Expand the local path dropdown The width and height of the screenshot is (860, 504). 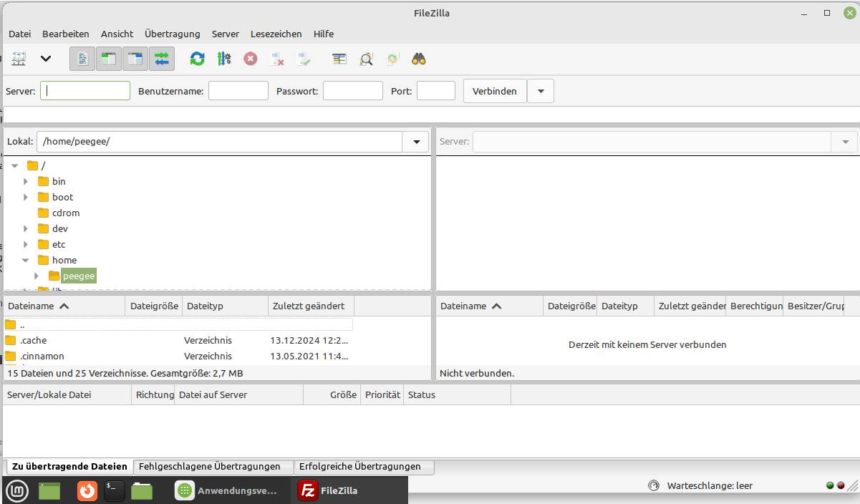[416, 142]
